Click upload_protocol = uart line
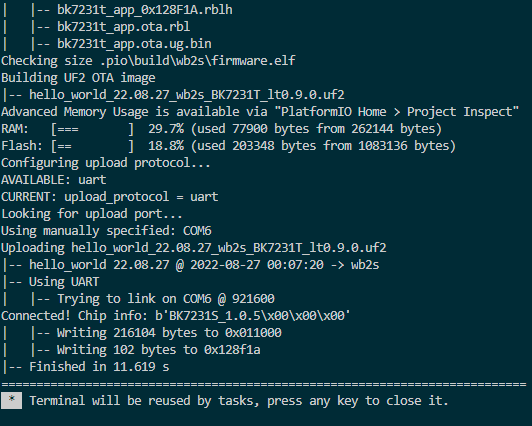The image size is (532, 426). [x=141, y=197]
